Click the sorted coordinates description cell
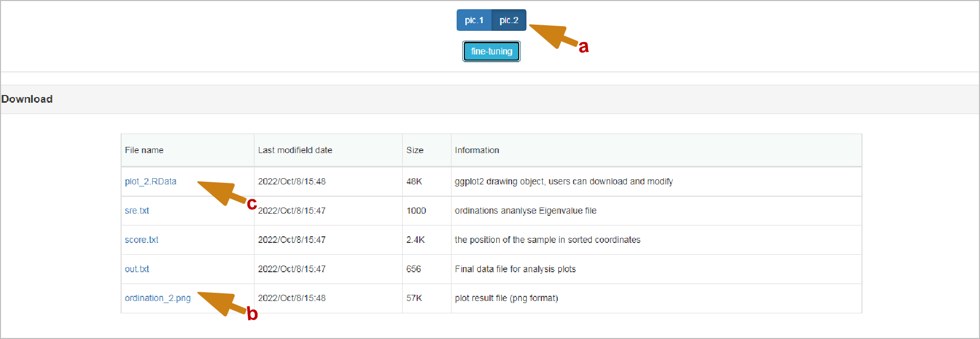 [547, 240]
